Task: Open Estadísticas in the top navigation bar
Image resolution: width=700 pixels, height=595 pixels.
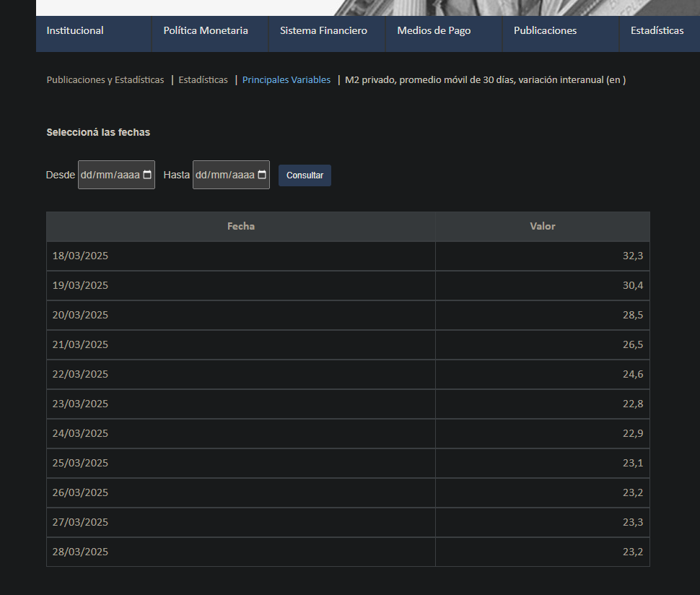Action: pos(657,30)
